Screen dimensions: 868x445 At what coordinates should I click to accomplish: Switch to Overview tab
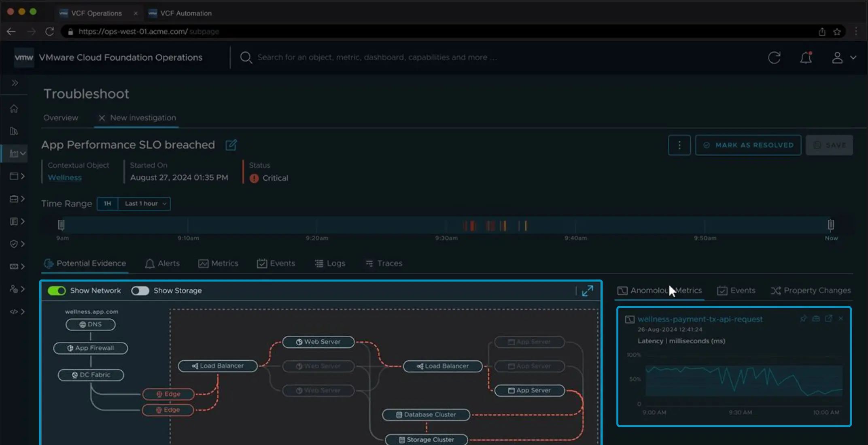[x=61, y=118]
